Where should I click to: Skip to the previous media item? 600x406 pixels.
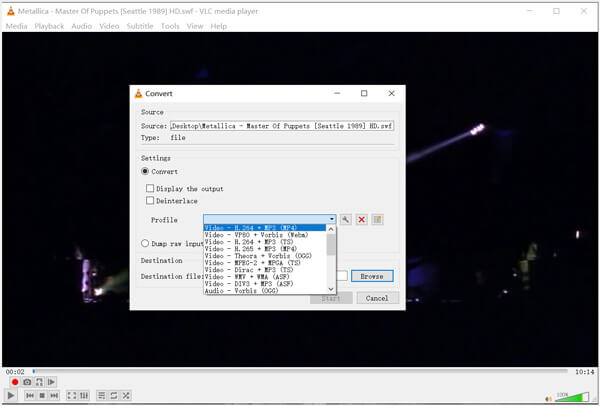[30, 395]
